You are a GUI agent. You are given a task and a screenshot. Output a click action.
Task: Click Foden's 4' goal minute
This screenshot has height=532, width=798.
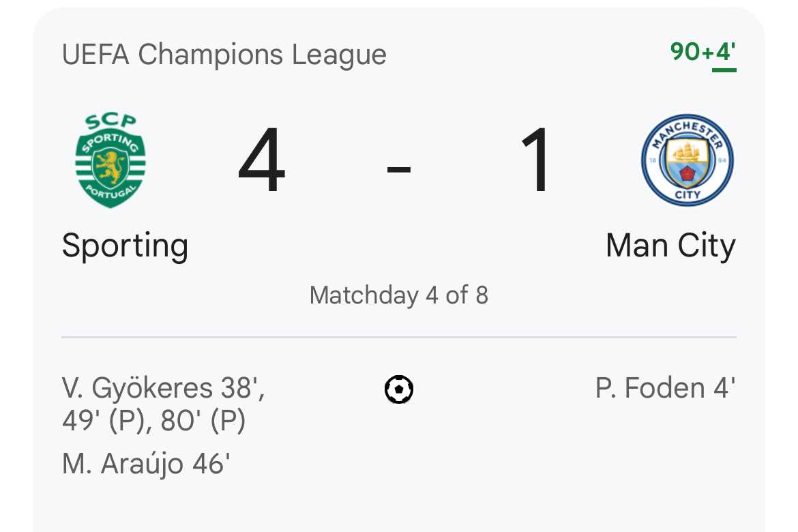722,389
